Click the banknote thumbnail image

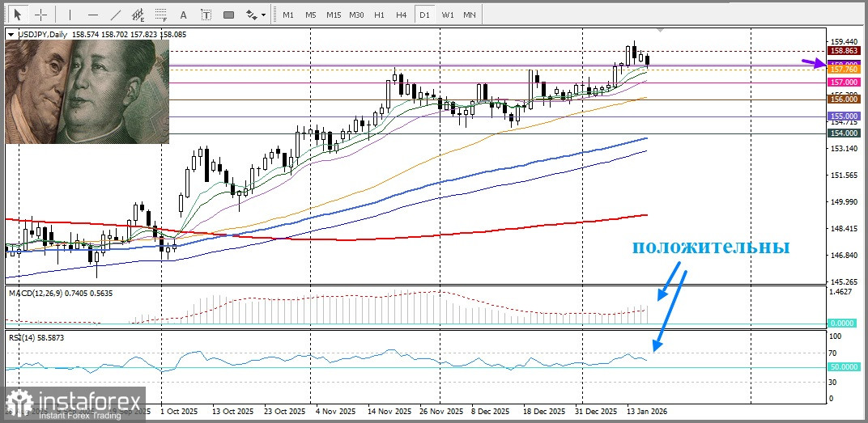pyautogui.click(x=87, y=92)
